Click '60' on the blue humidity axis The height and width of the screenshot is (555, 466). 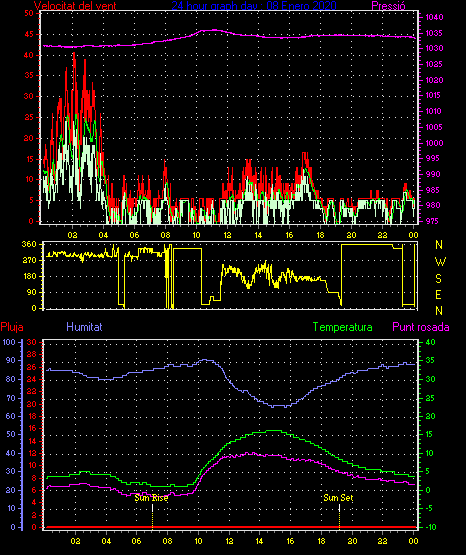(11, 416)
